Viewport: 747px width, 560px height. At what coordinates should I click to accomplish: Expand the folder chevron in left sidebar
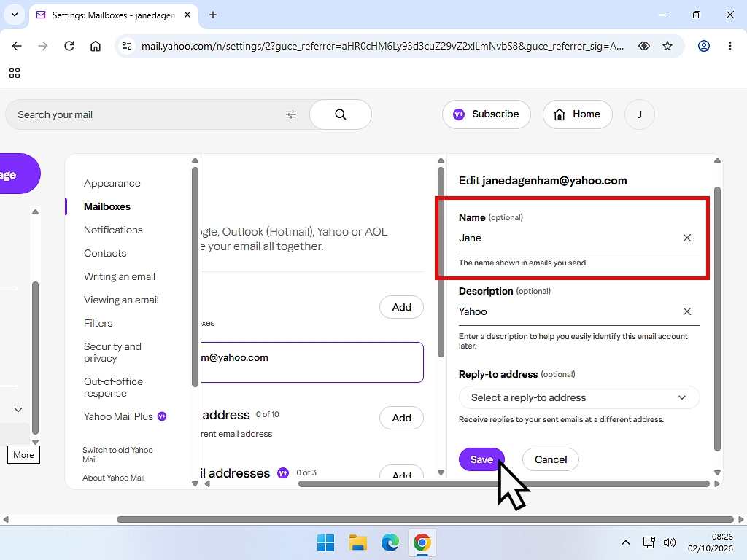pos(18,410)
